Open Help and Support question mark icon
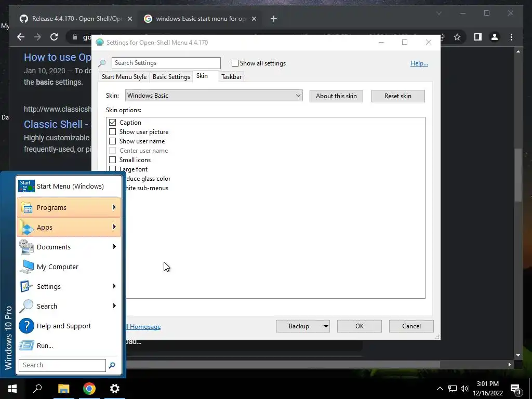Viewport: 532px width, 399px height. 26,326
